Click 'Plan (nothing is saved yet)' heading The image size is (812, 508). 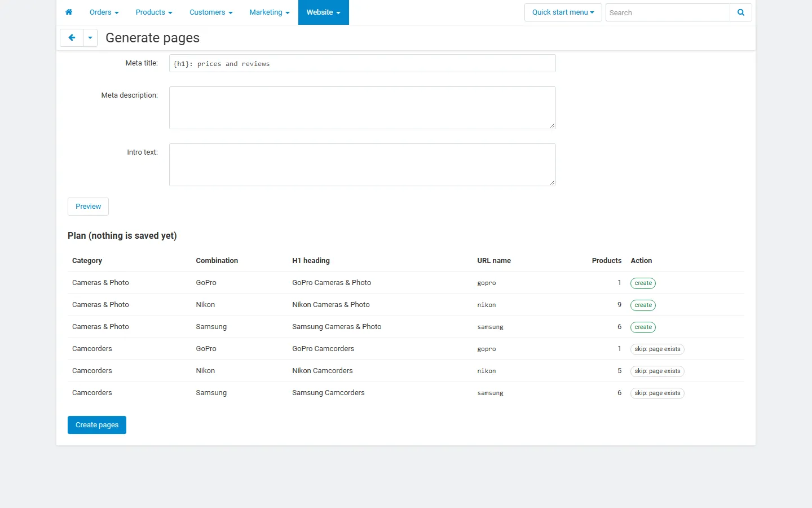(x=122, y=236)
